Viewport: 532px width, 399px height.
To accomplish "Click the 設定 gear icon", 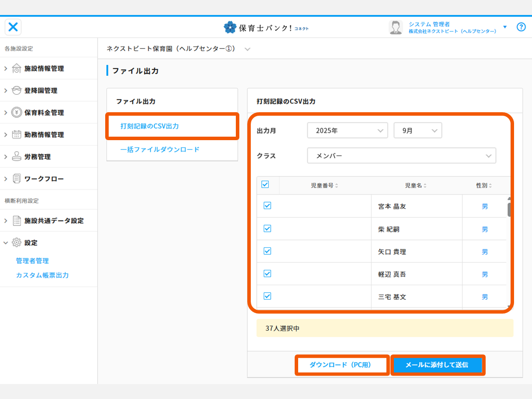I will coord(16,242).
